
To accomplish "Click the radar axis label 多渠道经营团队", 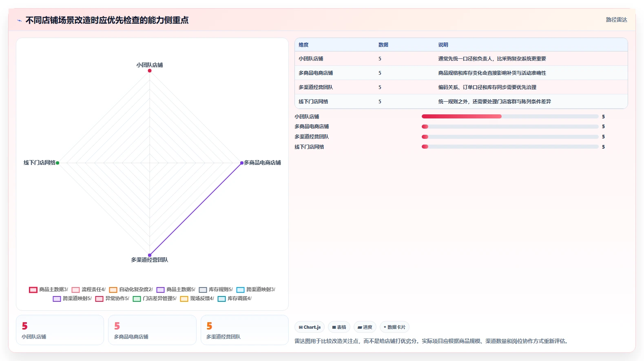I will click(150, 260).
